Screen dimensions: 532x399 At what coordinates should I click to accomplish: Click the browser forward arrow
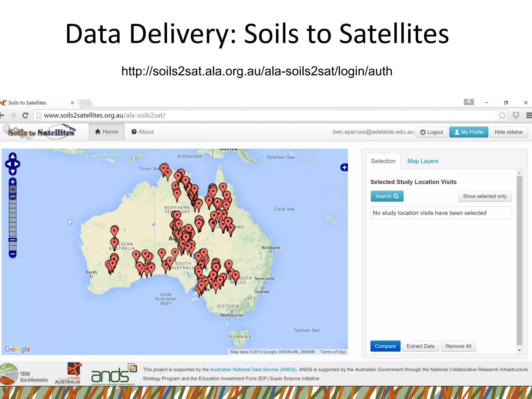[x=13, y=115]
